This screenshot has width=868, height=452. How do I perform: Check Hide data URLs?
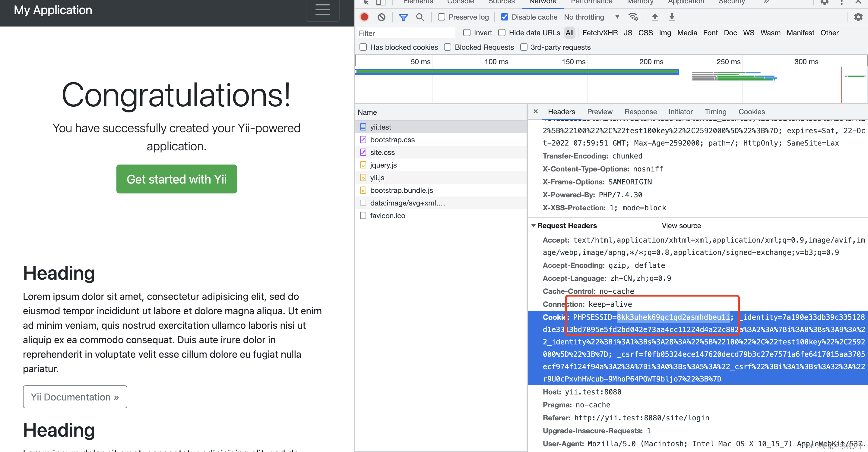click(502, 33)
